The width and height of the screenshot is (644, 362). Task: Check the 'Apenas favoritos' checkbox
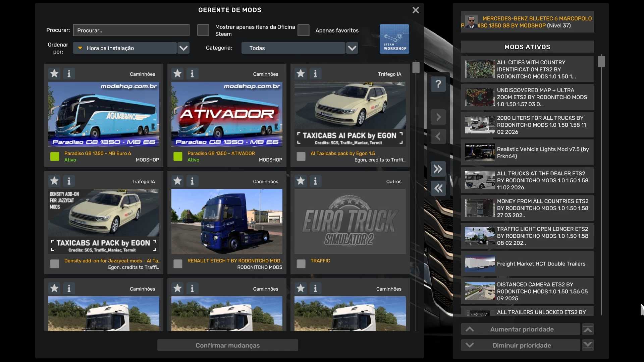click(x=303, y=30)
